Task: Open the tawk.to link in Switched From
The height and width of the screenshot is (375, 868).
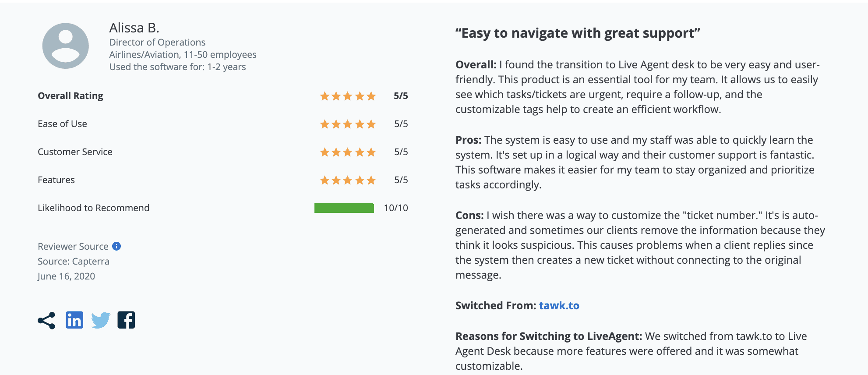Action: [x=559, y=306]
